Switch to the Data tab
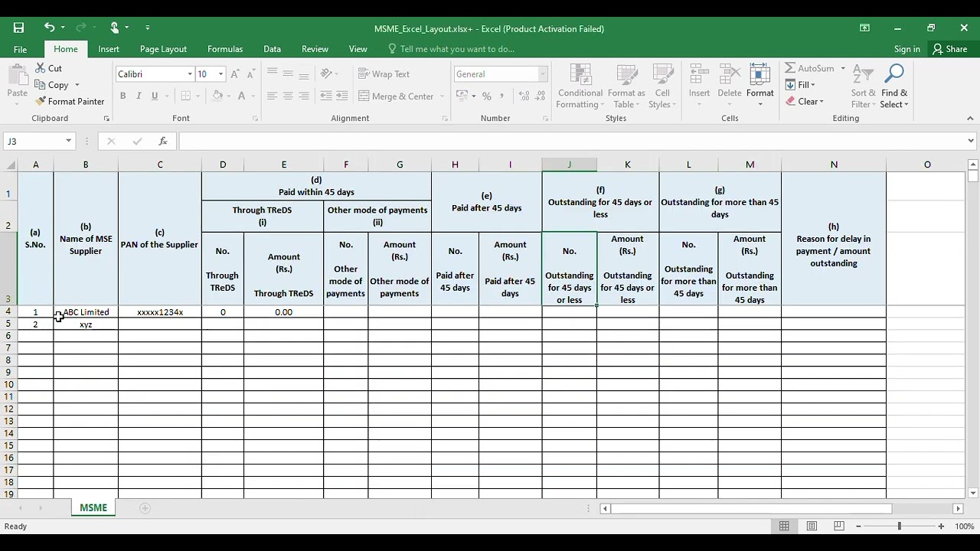980x551 pixels. 272,49
